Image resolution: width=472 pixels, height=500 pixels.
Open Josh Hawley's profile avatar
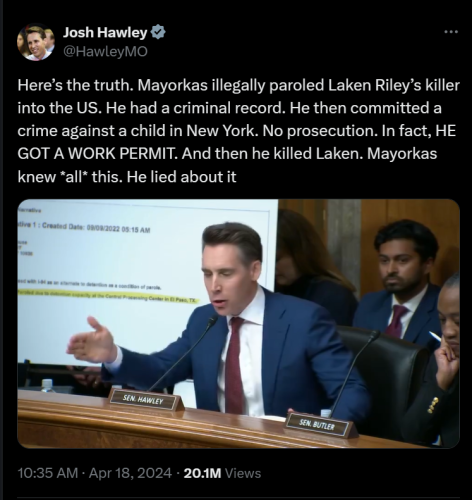tap(36, 42)
